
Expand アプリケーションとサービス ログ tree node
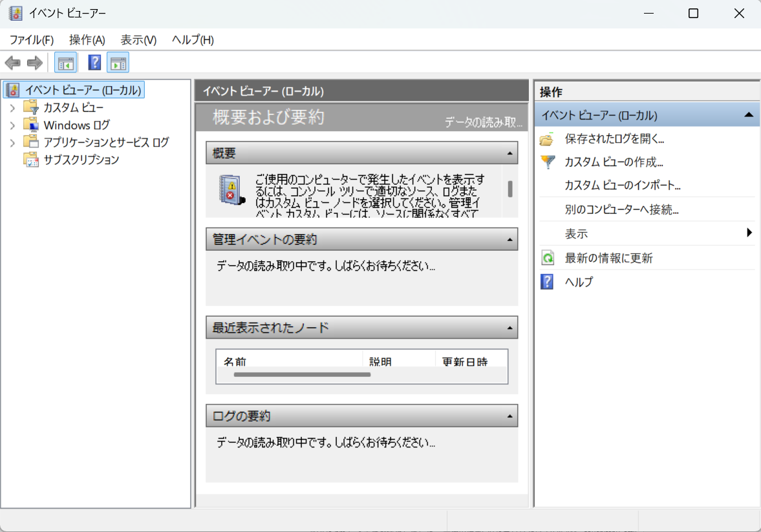(12, 143)
